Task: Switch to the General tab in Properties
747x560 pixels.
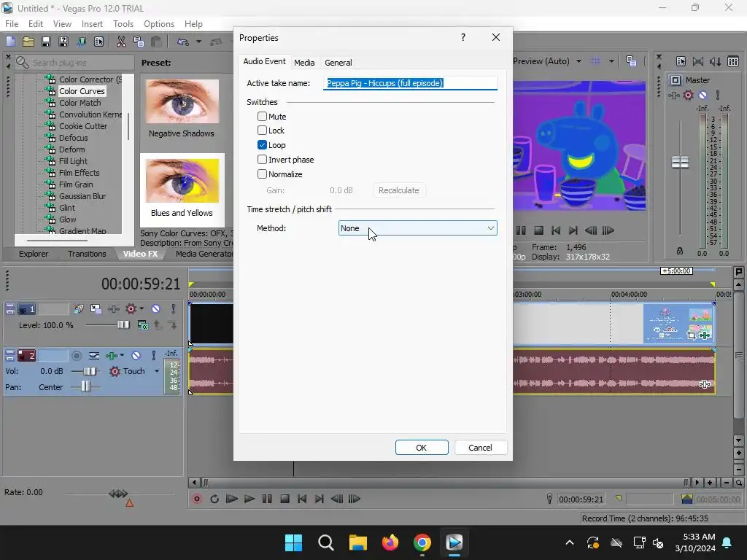Action: [x=338, y=63]
